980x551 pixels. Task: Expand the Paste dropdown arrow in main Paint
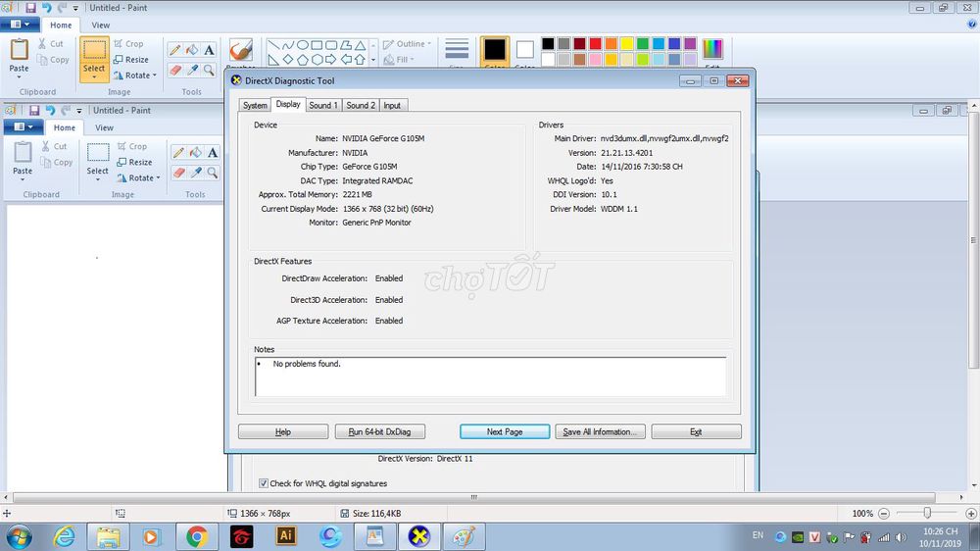pos(19,76)
